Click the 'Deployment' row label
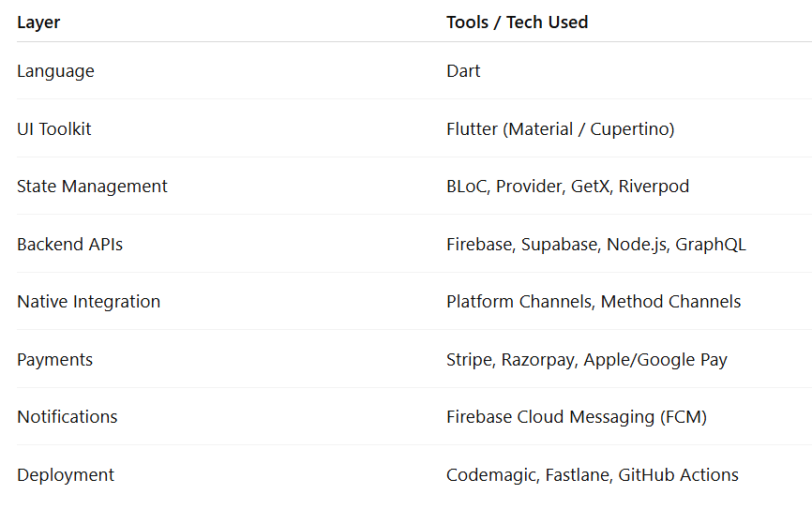The height and width of the screenshot is (509, 812). click(x=65, y=474)
